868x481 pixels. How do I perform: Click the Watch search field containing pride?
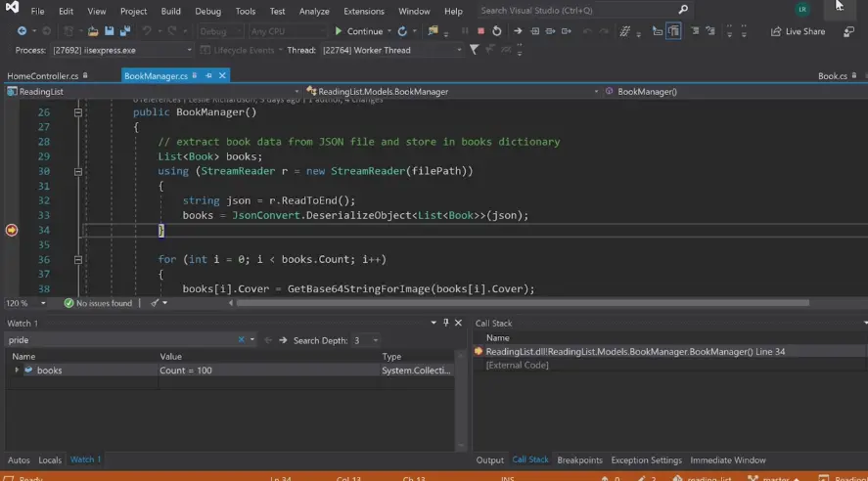click(117, 340)
